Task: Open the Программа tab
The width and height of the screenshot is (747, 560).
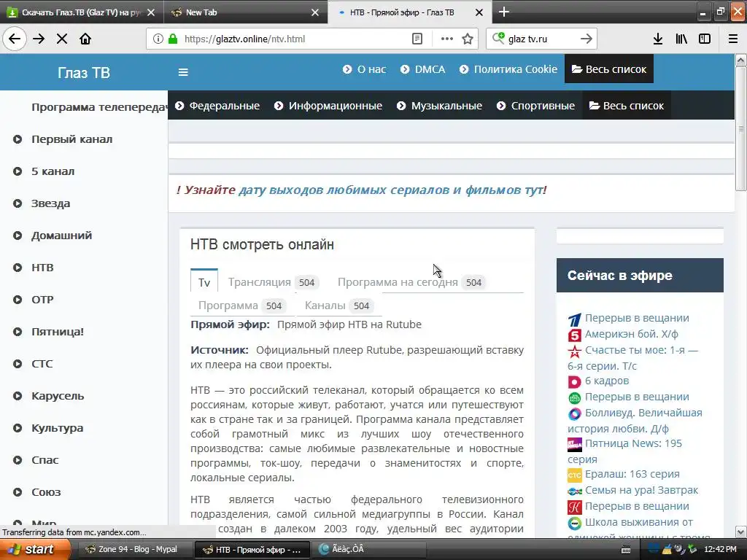Action: point(241,306)
